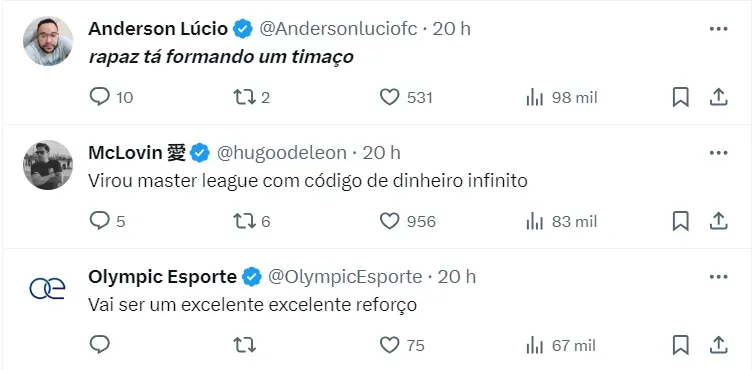Open Olympic Esporte's logo avatar
Viewport: 754px width, 370px height.
coord(47,289)
